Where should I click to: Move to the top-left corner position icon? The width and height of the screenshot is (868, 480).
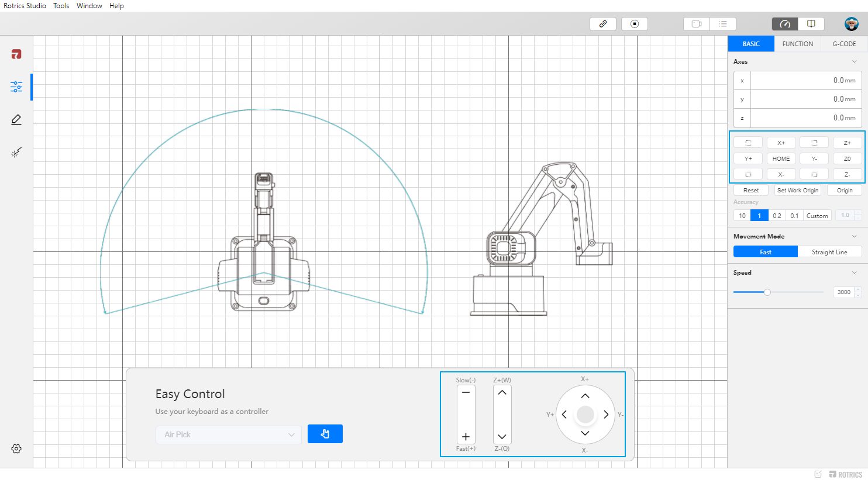pyautogui.click(x=748, y=143)
